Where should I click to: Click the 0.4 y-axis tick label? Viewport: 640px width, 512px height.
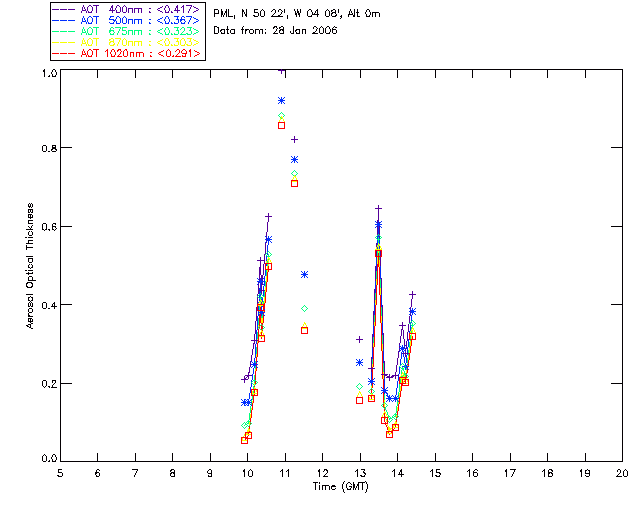pyautogui.click(x=49, y=305)
